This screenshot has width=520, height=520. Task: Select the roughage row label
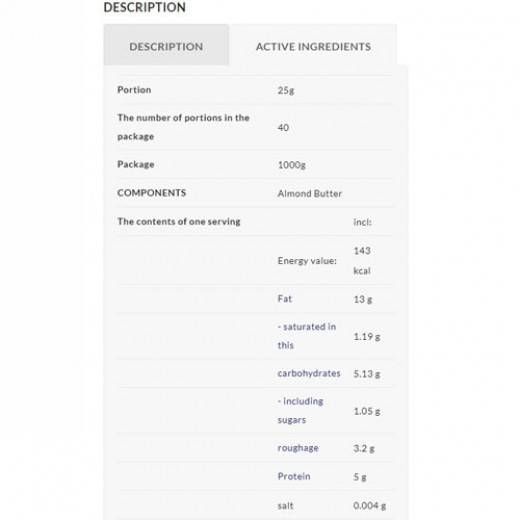pos(298,448)
